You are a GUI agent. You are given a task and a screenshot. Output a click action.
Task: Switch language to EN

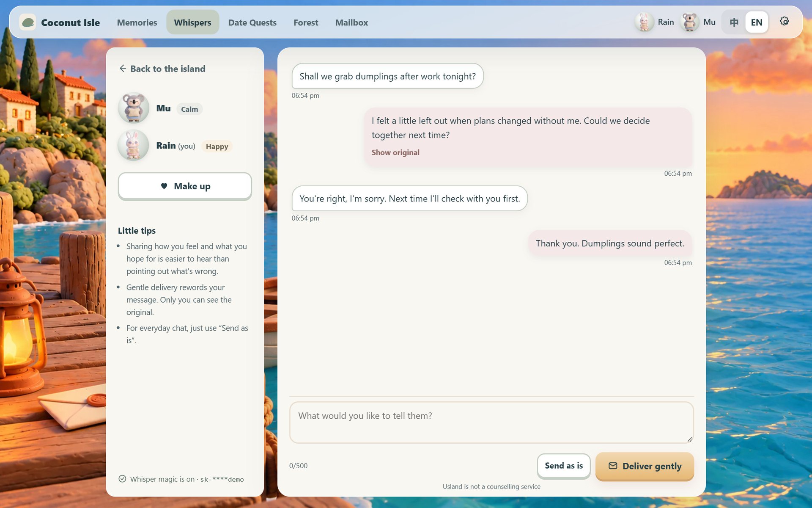point(757,22)
